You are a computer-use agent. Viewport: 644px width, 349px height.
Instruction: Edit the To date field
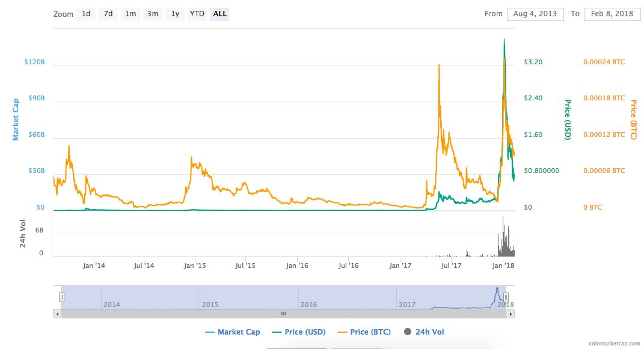click(612, 14)
